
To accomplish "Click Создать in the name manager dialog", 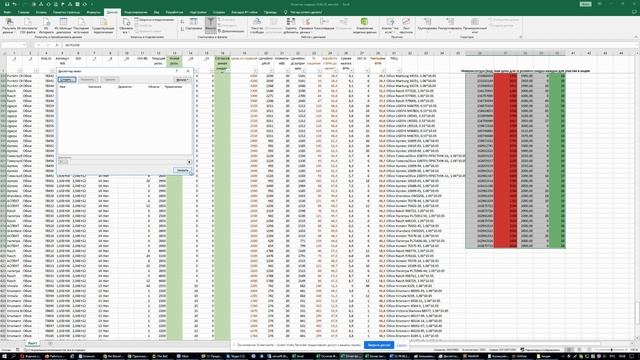I will pos(67,80).
